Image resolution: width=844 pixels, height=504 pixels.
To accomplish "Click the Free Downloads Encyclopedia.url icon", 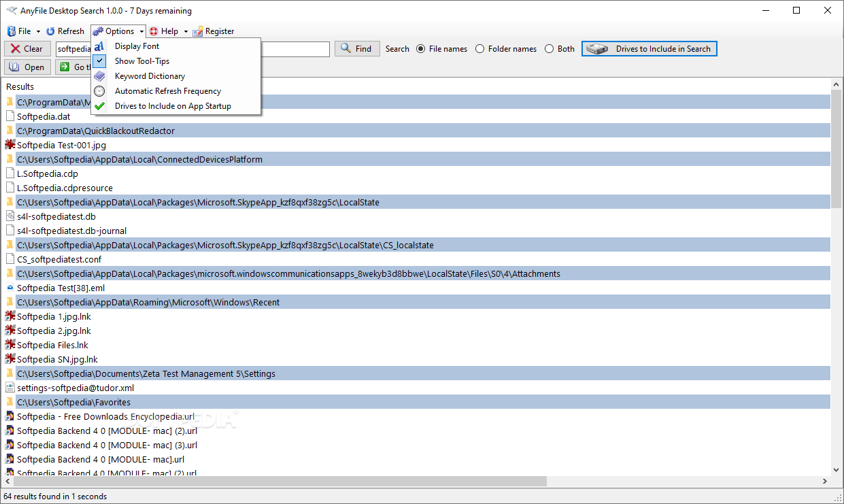I will pyautogui.click(x=10, y=416).
